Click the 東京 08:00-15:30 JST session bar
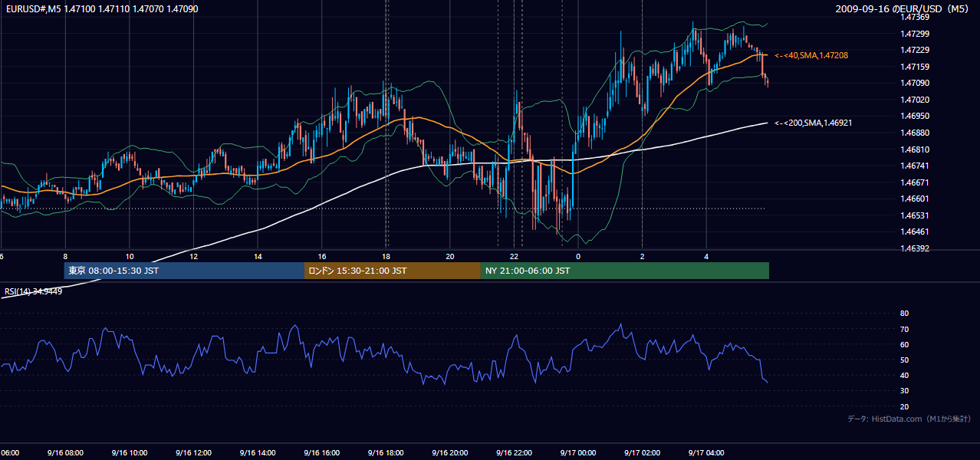This screenshot has height=460, width=980. pos(184,271)
